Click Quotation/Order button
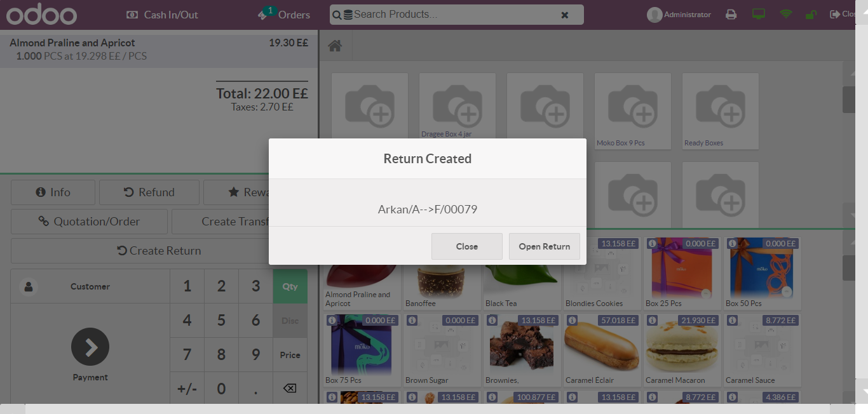Image resolution: width=868 pixels, height=414 pixels. pos(89,222)
